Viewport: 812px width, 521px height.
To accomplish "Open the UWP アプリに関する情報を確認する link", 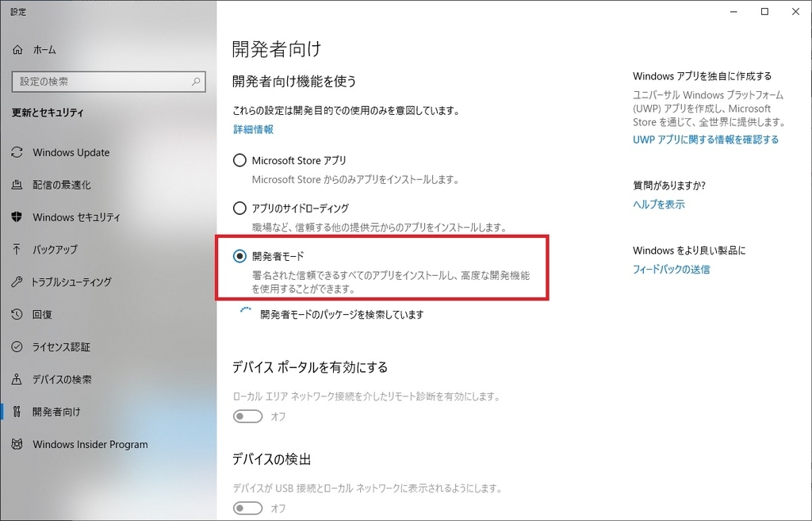I will click(x=705, y=138).
